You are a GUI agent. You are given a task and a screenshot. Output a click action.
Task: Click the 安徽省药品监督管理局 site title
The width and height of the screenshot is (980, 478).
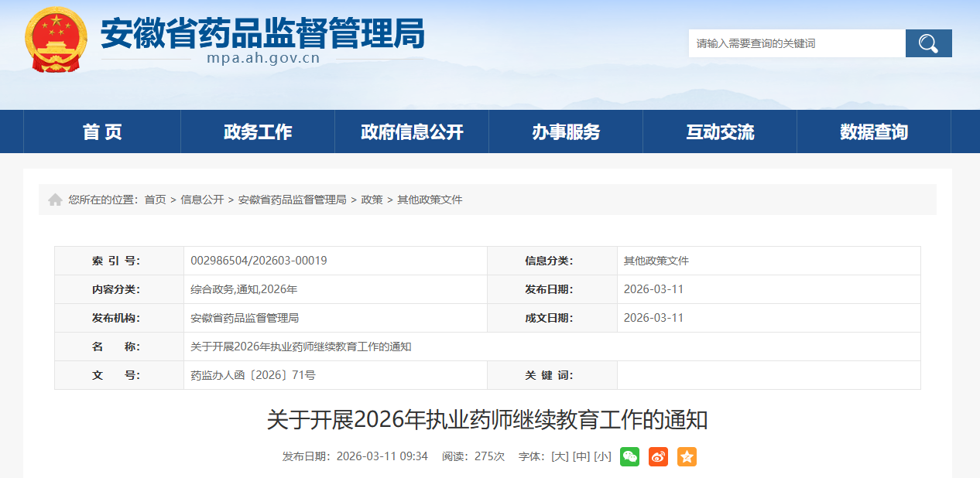[262, 32]
